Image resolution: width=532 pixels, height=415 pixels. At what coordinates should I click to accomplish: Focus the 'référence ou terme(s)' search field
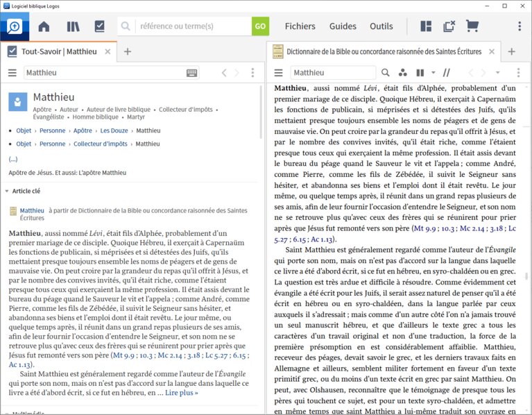point(194,26)
